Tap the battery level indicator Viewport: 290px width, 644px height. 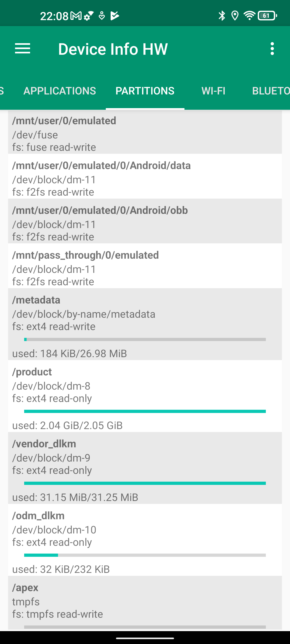pos(267,16)
